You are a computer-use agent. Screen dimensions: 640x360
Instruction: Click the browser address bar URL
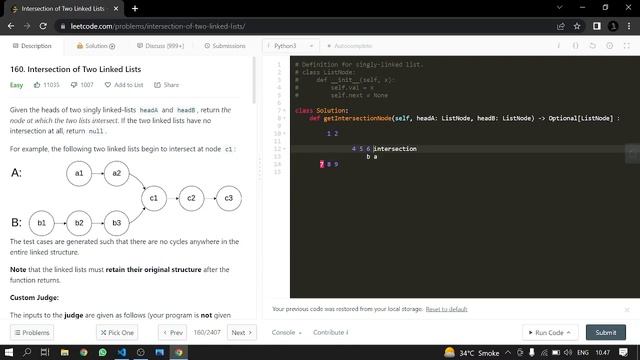click(158, 26)
